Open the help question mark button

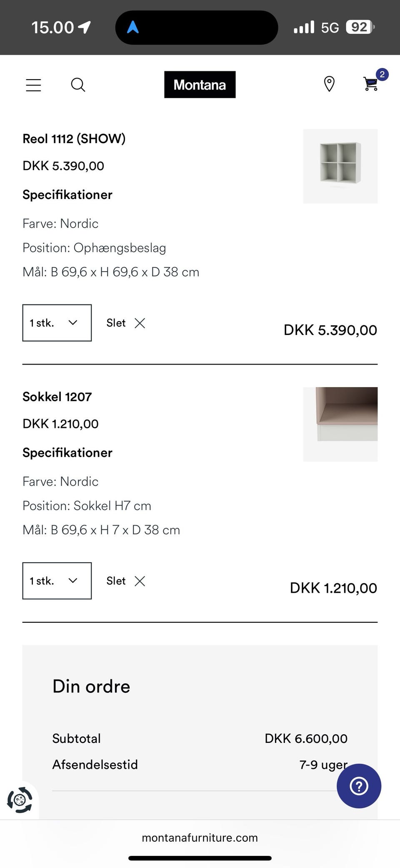[359, 786]
